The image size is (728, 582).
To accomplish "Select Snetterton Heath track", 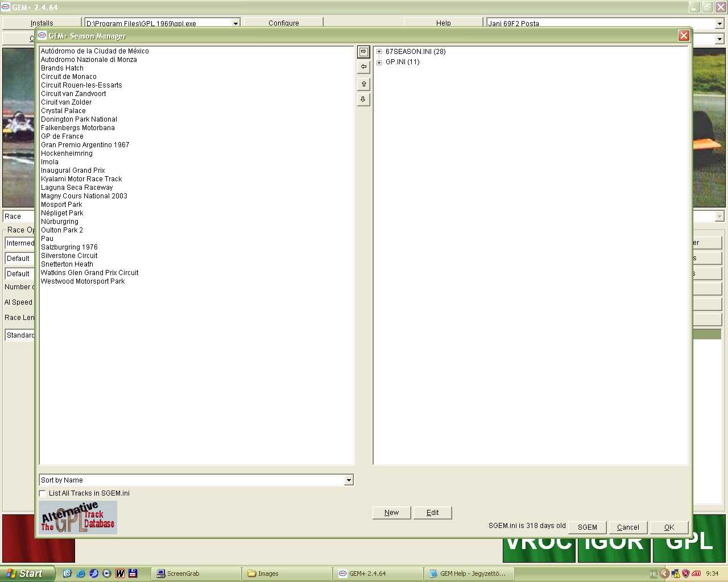I will tap(67, 264).
